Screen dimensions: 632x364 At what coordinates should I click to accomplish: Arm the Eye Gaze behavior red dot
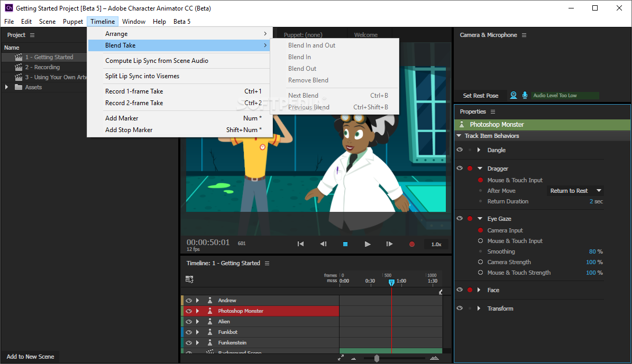coord(470,219)
